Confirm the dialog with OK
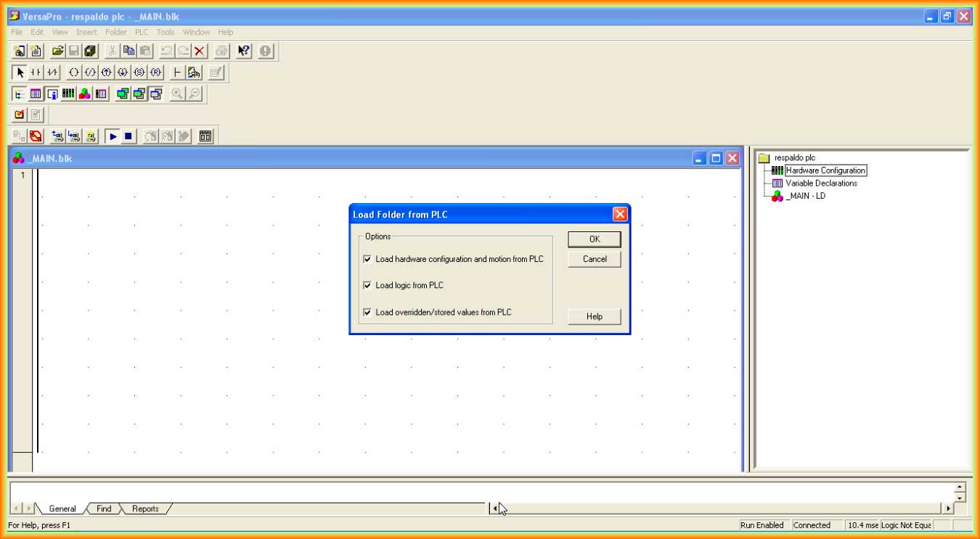The image size is (980, 539). click(x=594, y=239)
